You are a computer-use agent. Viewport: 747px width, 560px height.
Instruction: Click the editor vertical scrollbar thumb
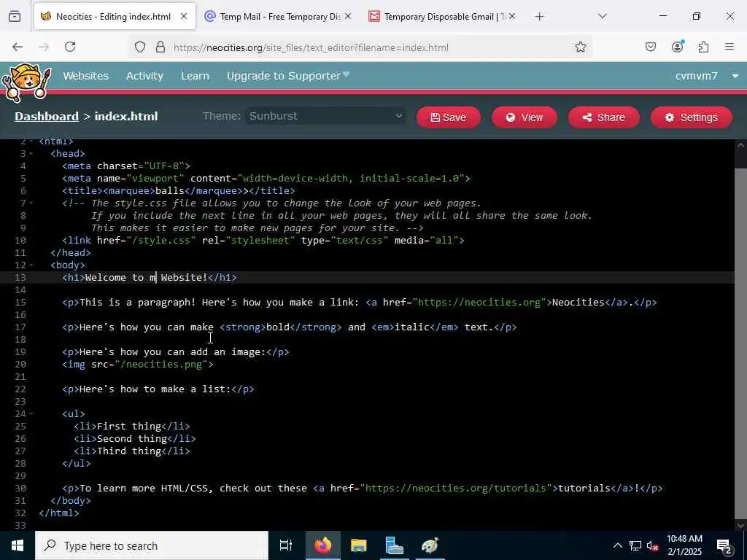coord(740,343)
